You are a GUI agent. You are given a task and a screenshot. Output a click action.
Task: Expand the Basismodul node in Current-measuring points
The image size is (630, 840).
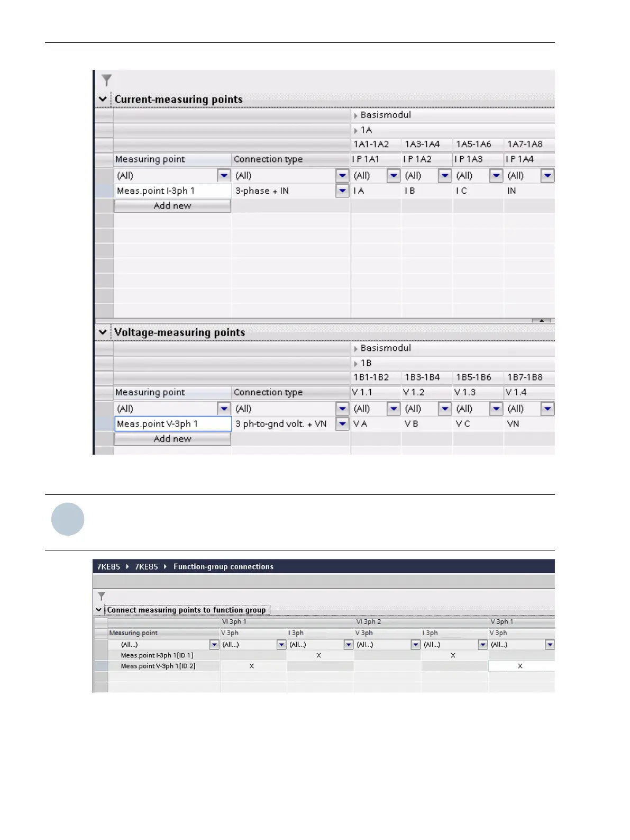point(356,115)
